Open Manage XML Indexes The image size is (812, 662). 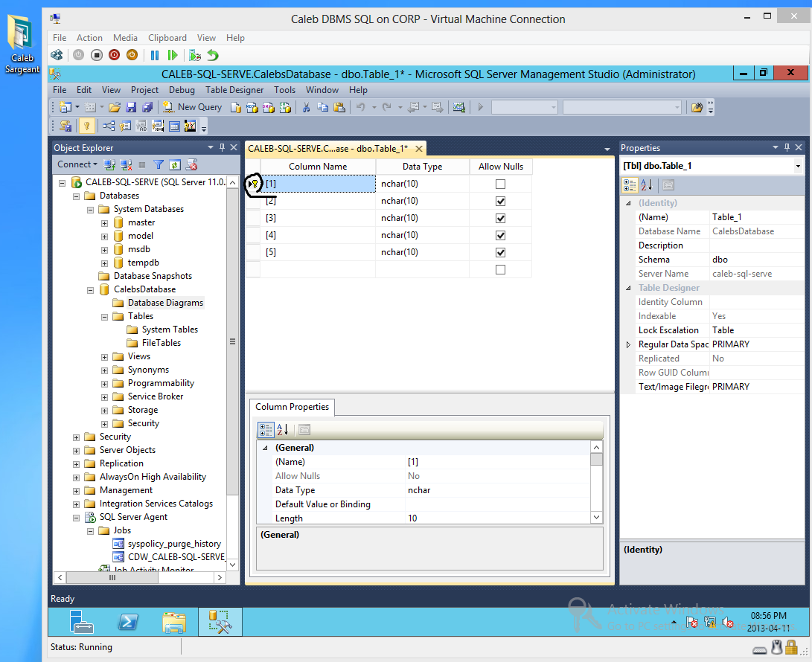pos(158,126)
